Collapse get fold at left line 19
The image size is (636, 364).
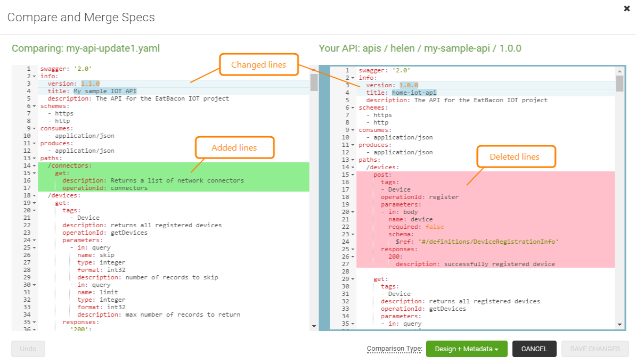point(34,203)
